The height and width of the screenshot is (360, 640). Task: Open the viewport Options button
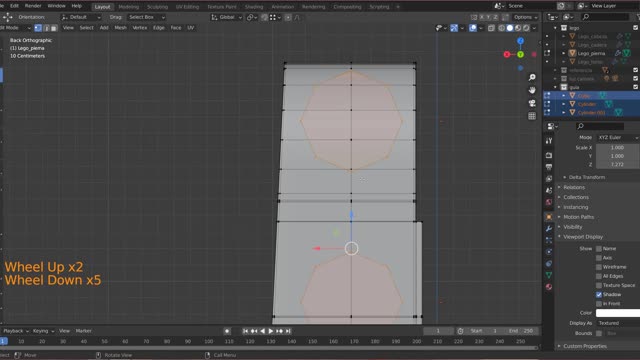point(525,17)
